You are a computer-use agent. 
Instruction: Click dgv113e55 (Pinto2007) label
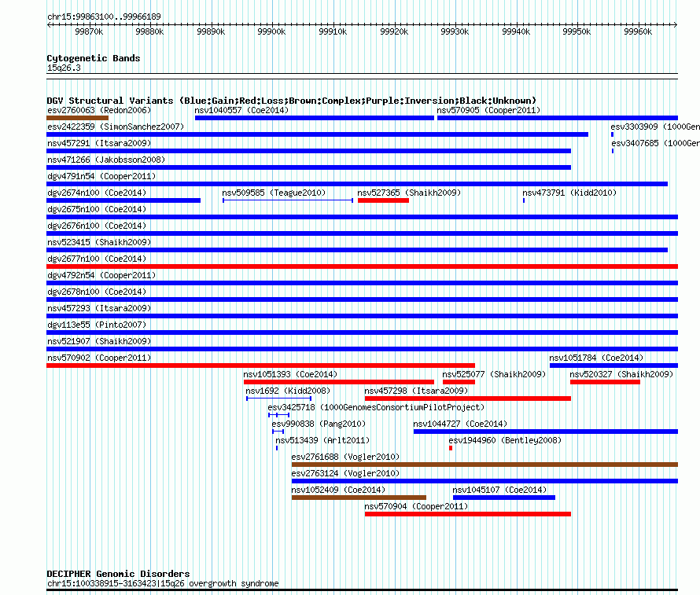[97, 325]
